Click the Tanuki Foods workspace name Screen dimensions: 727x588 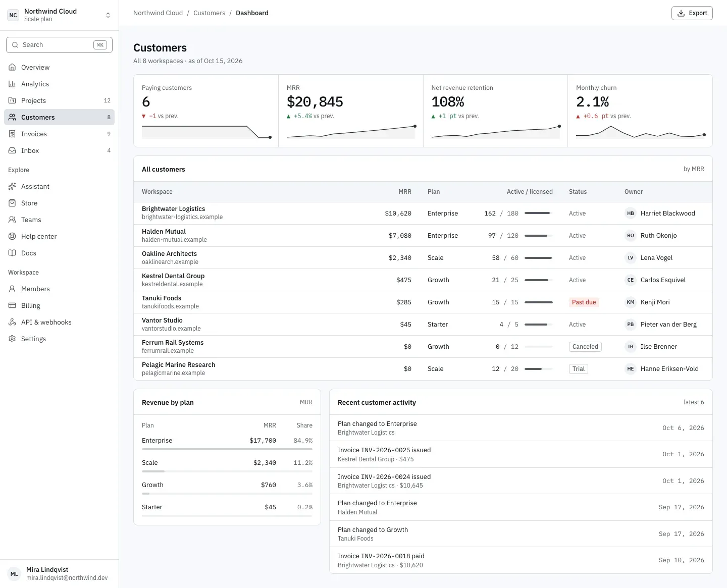pos(162,298)
